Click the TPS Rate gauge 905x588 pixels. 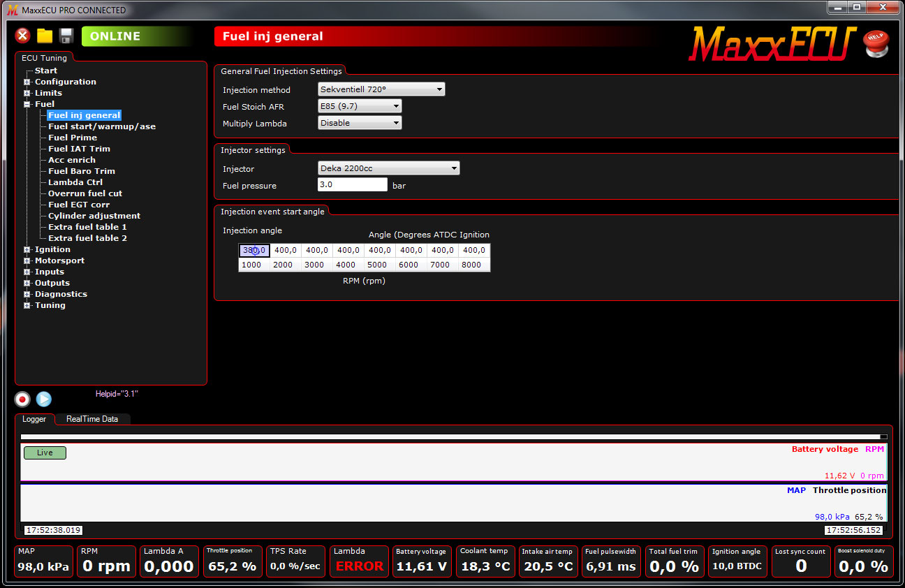click(x=295, y=561)
